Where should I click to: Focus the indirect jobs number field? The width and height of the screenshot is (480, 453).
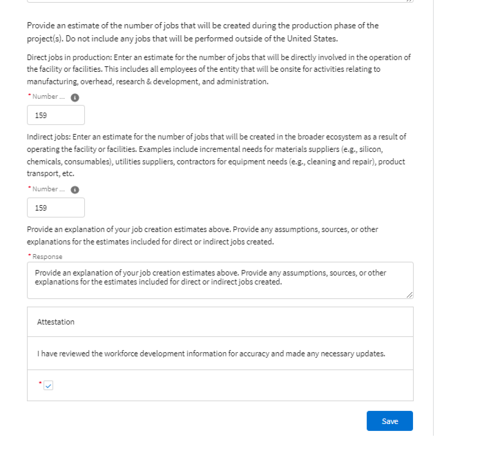pos(56,208)
